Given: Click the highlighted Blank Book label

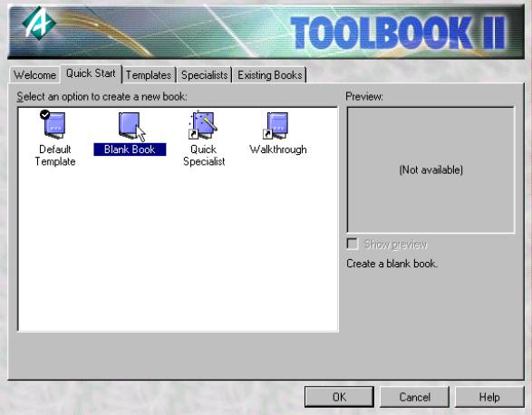Looking at the screenshot, I should pyautogui.click(x=130, y=150).
